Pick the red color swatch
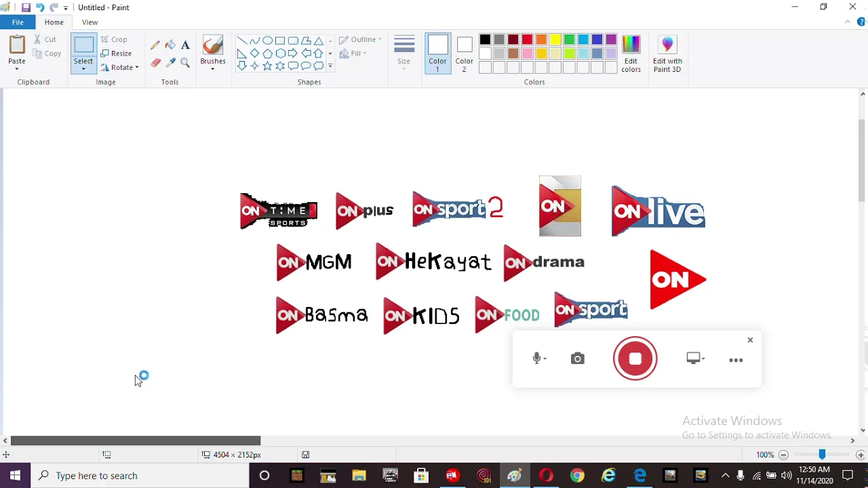This screenshot has width=868, height=488. 527,40
